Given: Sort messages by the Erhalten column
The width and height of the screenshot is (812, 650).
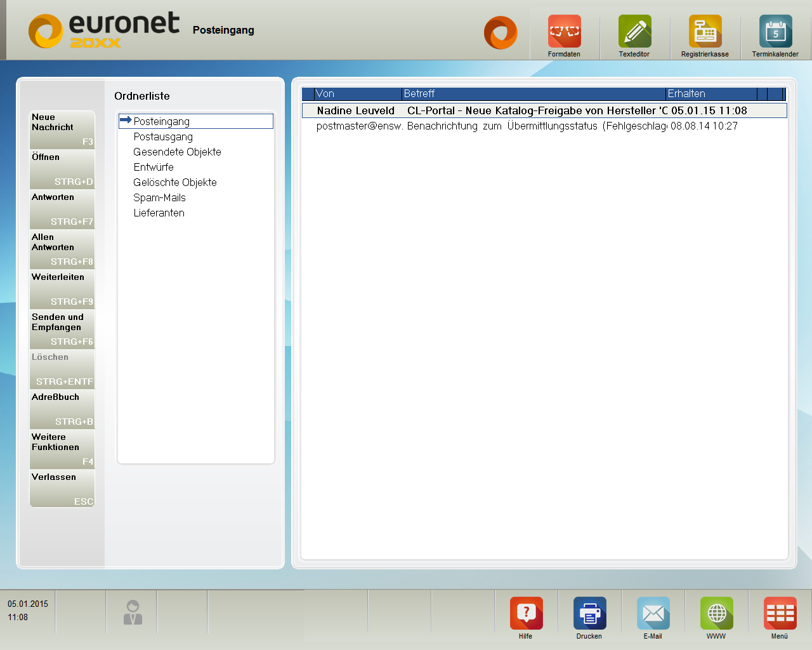Looking at the screenshot, I should point(711,94).
